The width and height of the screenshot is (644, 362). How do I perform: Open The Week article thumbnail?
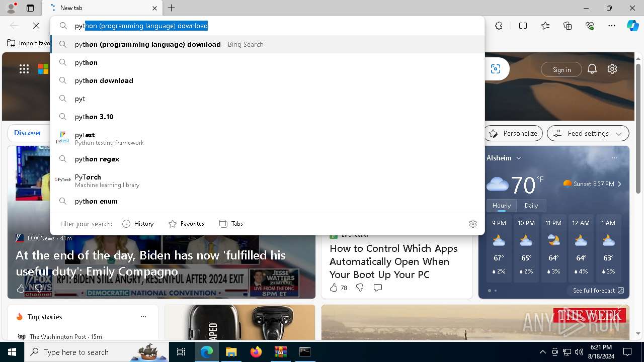[x=475, y=322]
